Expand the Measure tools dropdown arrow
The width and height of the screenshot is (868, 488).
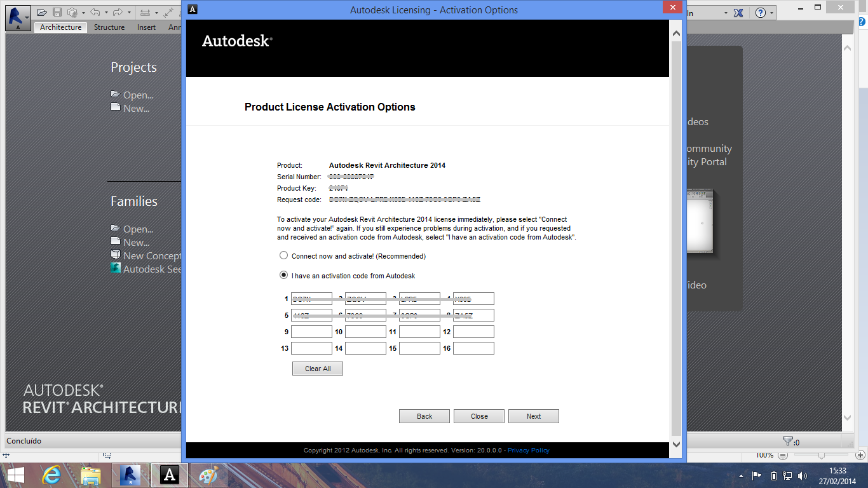click(x=156, y=11)
